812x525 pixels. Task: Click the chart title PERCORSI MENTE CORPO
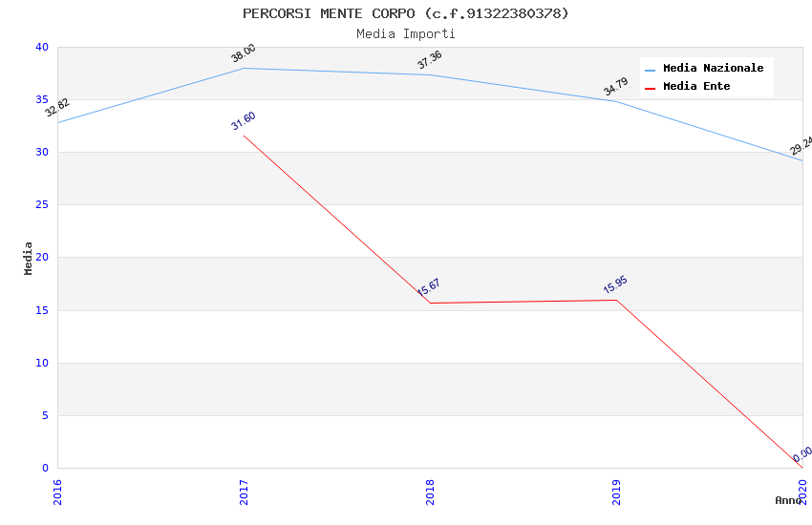(x=406, y=13)
